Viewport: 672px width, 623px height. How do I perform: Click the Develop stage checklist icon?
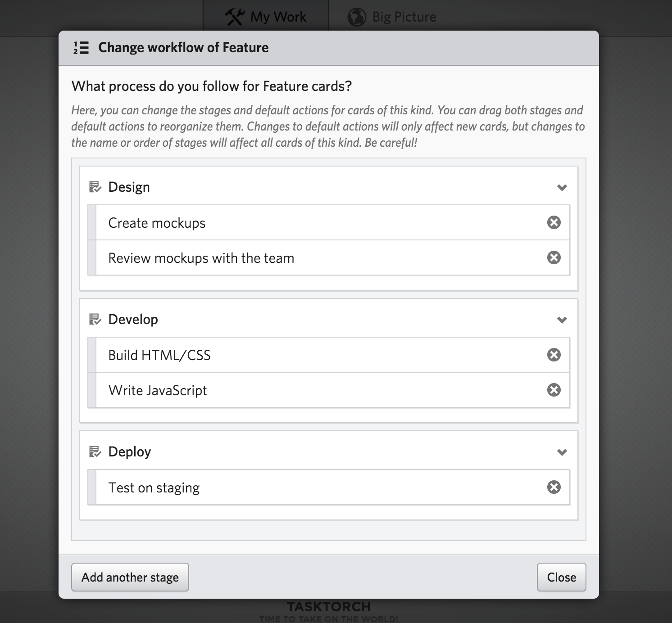point(95,319)
